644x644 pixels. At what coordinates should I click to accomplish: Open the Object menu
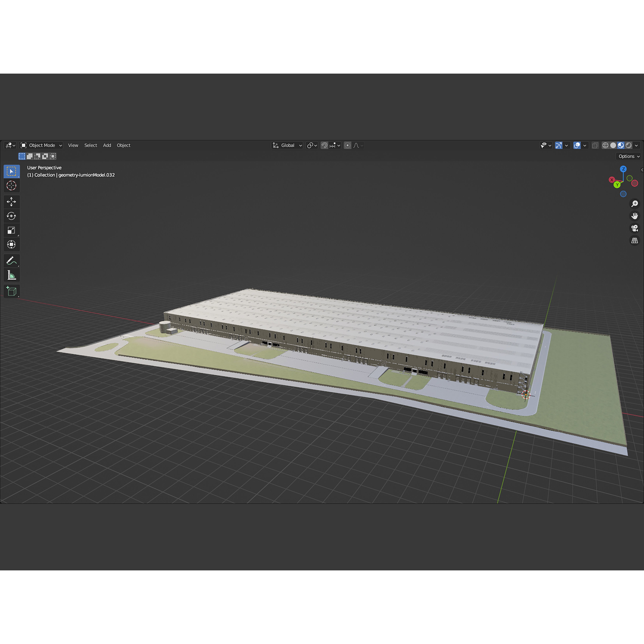point(123,145)
